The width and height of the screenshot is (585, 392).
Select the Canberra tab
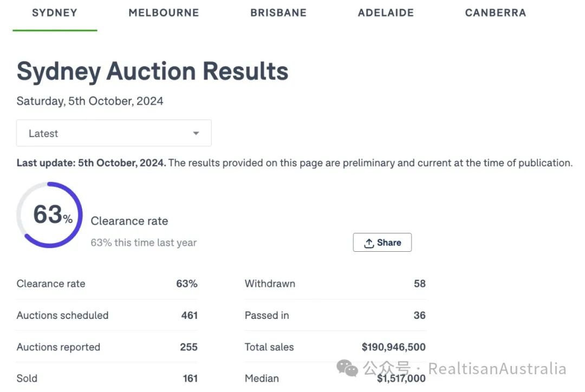[x=495, y=12]
